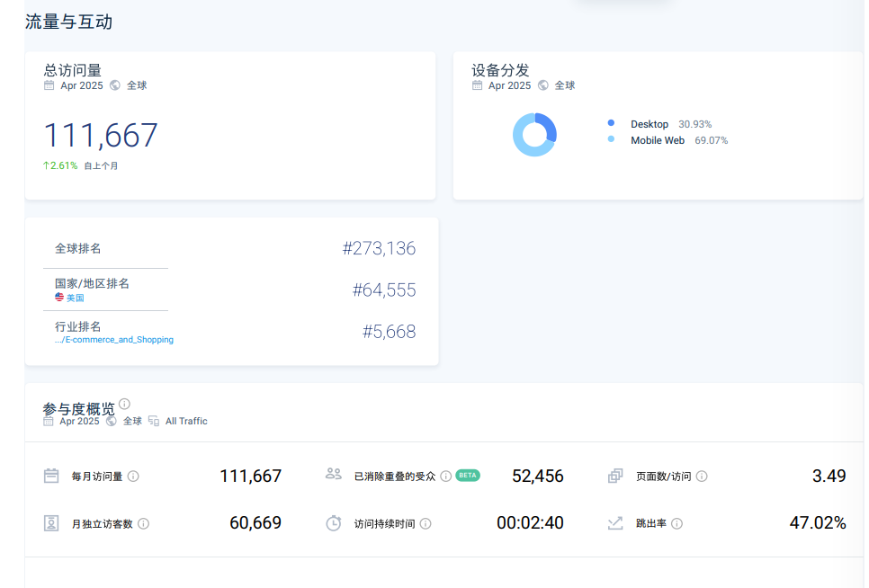869x588 pixels.
Task: Click the Desktop legend color dot
Action: 612,123
